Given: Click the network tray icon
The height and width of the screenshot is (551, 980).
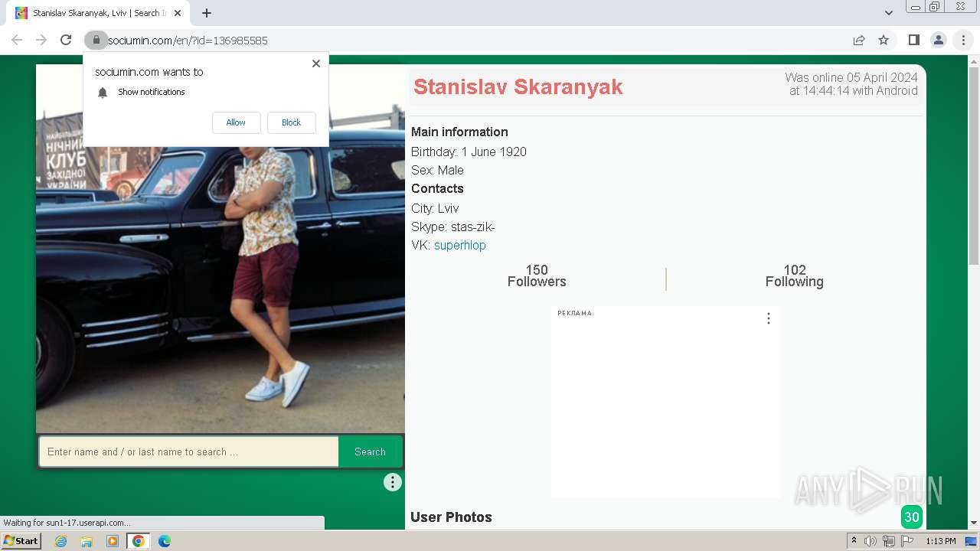Looking at the screenshot, I should tap(889, 541).
